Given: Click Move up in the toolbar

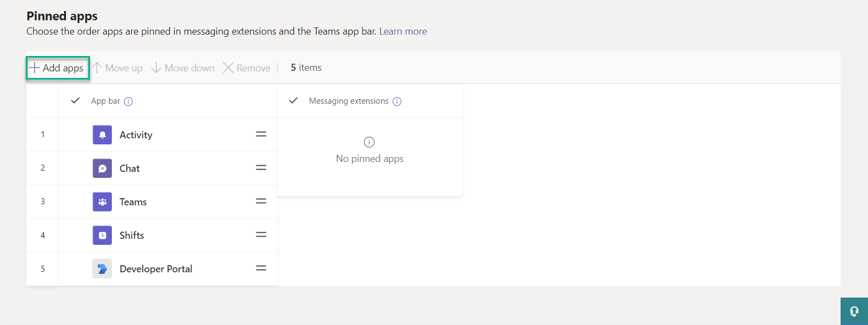Looking at the screenshot, I should (118, 68).
